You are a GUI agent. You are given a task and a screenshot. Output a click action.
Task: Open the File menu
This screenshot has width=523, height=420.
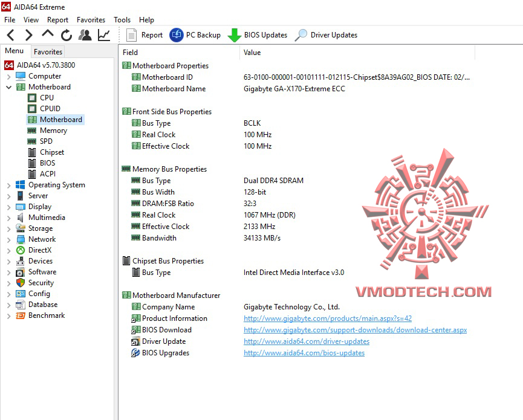[10, 20]
